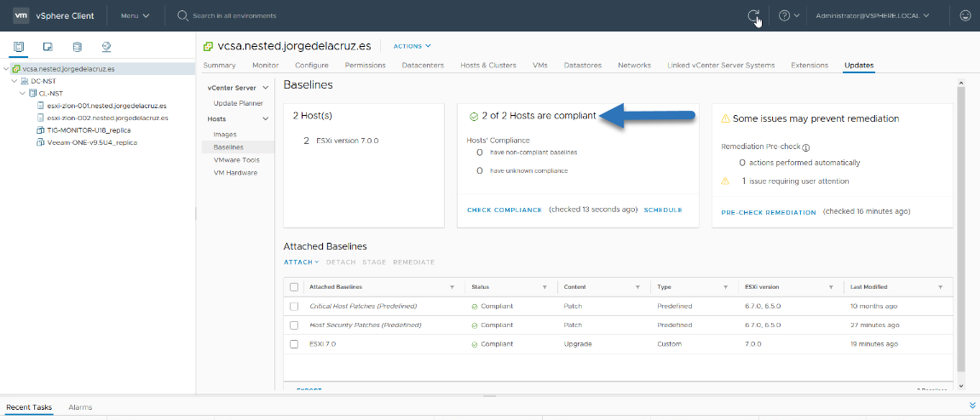Collapse the Hosts section in sidebar
The width and height of the screenshot is (980, 420).
click(266, 118)
